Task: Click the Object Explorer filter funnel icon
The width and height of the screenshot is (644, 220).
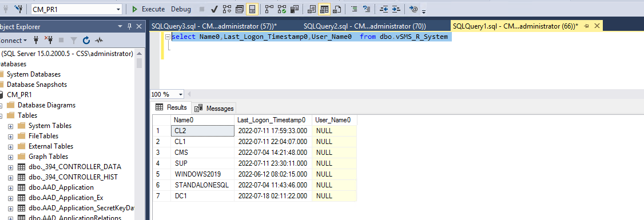Action: tap(74, 40)
